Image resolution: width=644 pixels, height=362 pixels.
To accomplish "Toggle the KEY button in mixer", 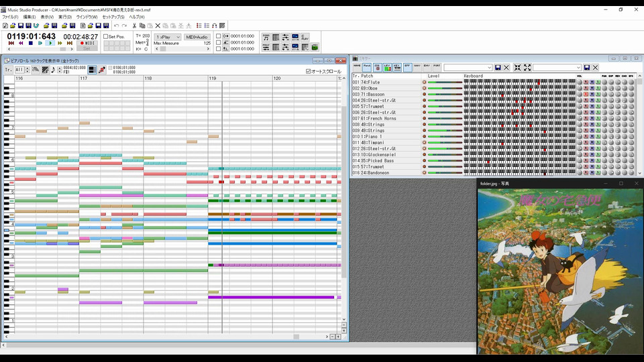I will (396, 67).
